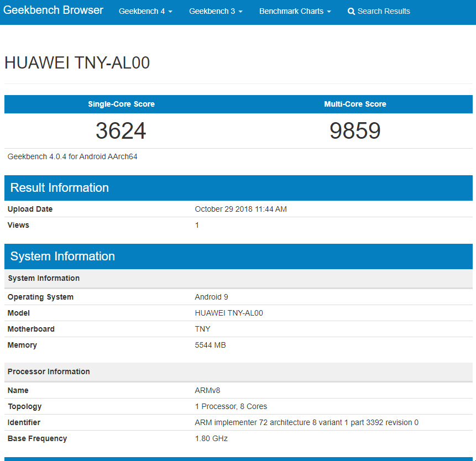Image resolution: width=476 pixels, height=461 pixels.
Task: Click the Single-Core Score header
Action: pyautogui.click(x=122, y=104)
